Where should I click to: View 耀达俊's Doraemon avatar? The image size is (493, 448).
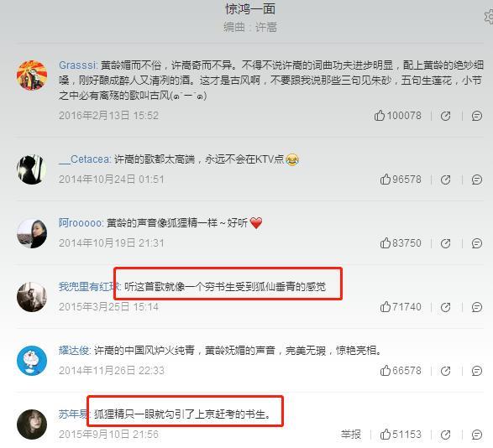pyautogui.click(x=32, y=361)
